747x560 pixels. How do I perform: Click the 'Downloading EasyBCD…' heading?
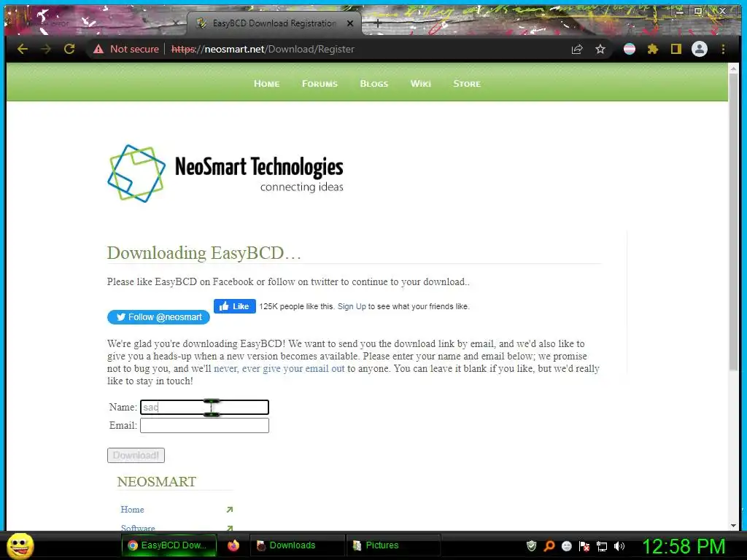[204, 253]
